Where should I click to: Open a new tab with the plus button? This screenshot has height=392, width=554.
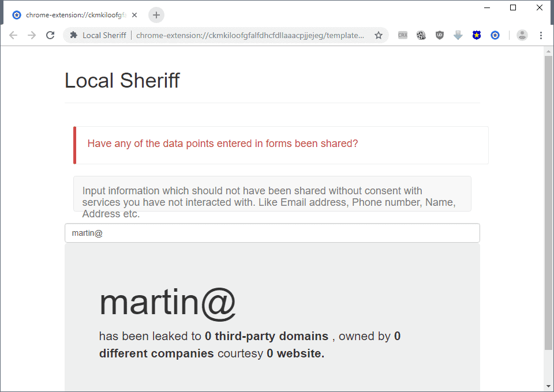point(156,16)
